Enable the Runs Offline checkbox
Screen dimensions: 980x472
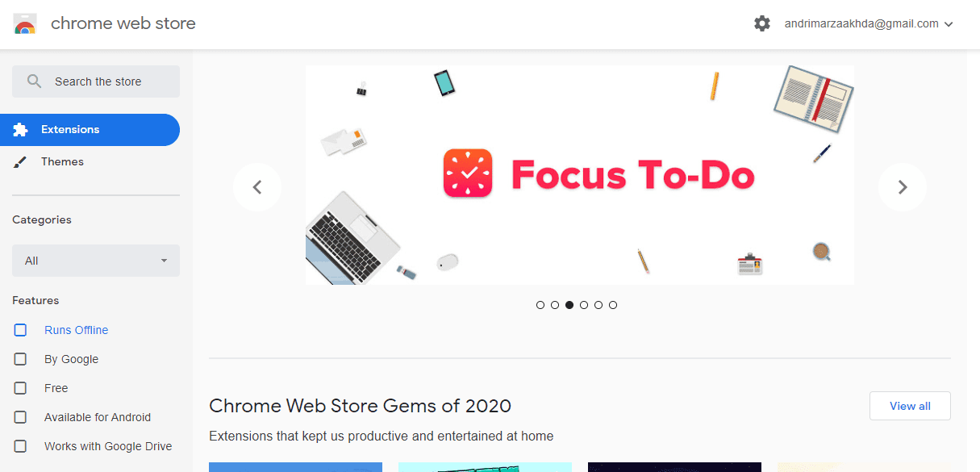(x=21, y=330)
